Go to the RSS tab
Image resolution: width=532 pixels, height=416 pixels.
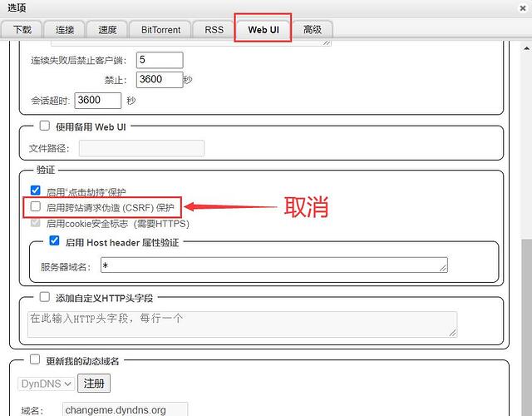coord(214,30)
